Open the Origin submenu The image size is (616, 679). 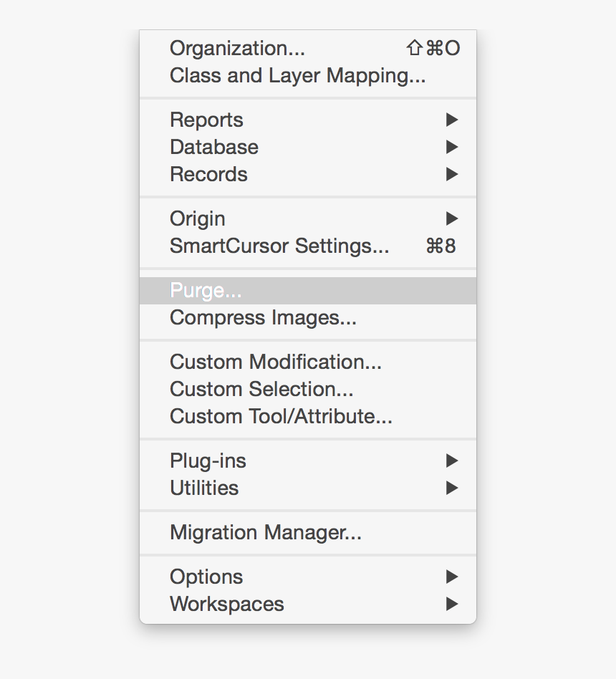(x=198, y=219)
